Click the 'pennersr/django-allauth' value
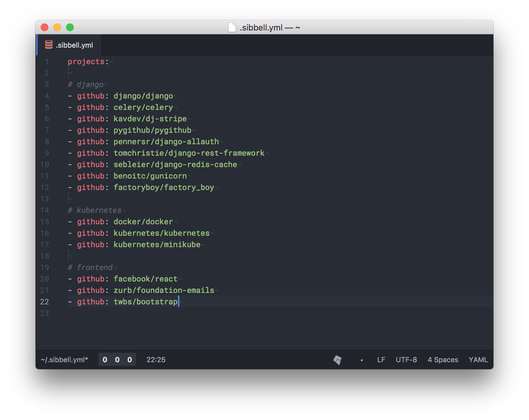The width and height of the screenshot is (529, 420). tap(166, 142)
